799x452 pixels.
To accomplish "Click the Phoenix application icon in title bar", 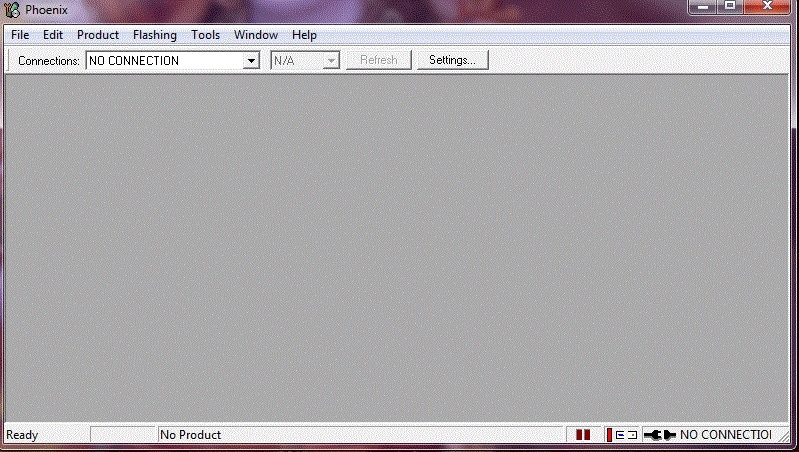I will click(12, 9).
